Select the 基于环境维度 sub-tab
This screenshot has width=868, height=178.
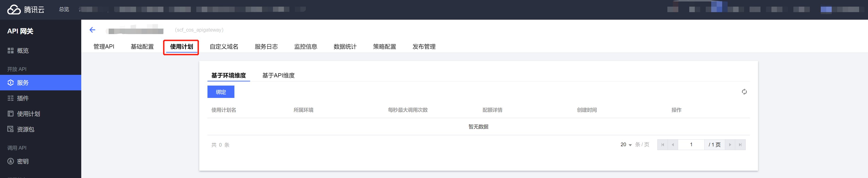[228, 75]
